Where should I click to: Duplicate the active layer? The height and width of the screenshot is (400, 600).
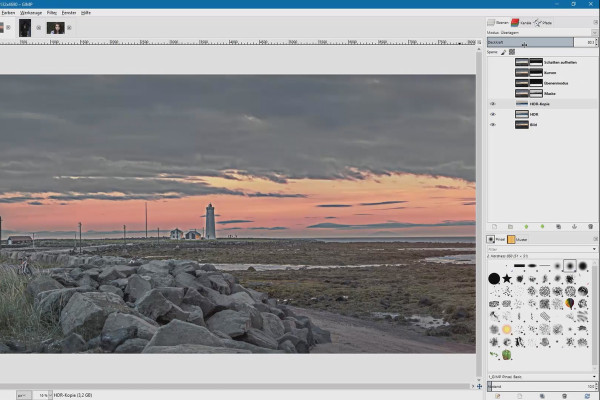(x=558, y=227)
